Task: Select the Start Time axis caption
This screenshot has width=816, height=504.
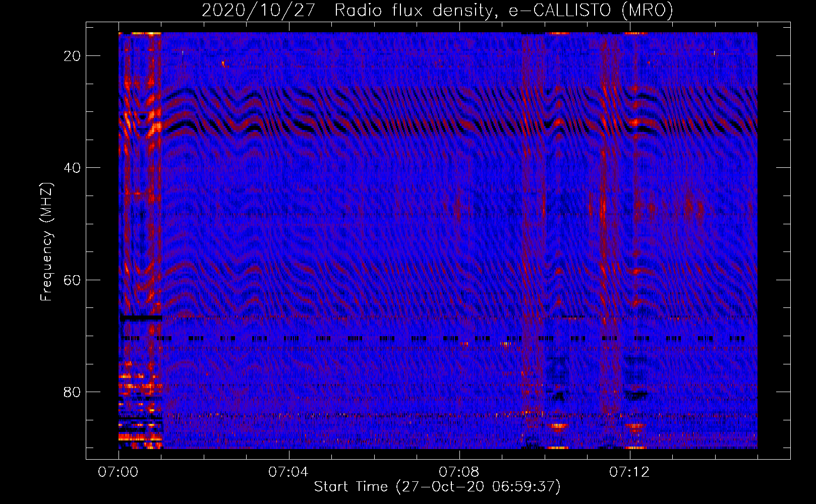Action: [437, 487]
